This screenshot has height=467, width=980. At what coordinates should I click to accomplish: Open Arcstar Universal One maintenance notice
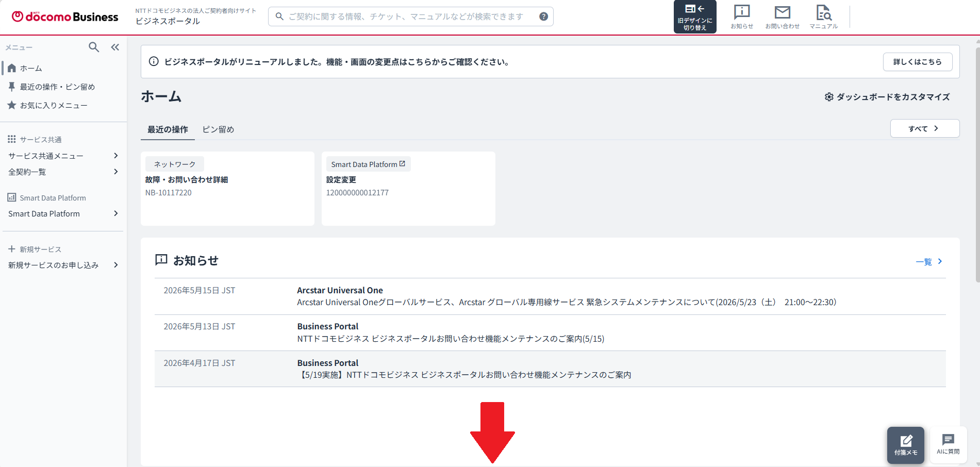pos(550,296)
